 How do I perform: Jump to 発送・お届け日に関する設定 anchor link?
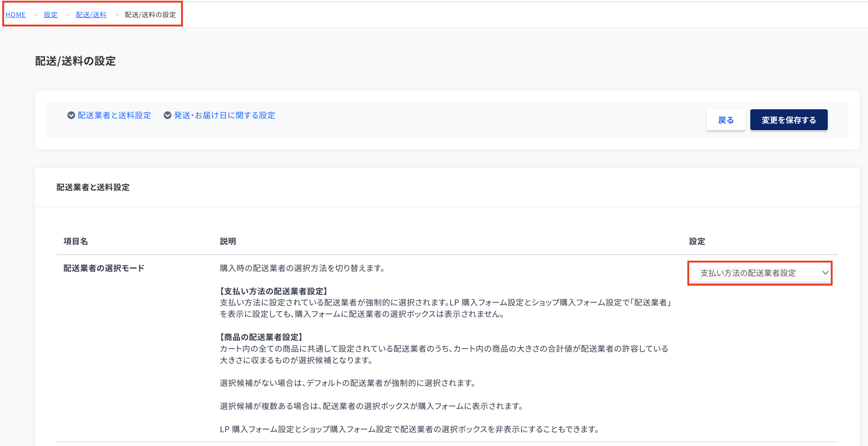pos(225,115)
